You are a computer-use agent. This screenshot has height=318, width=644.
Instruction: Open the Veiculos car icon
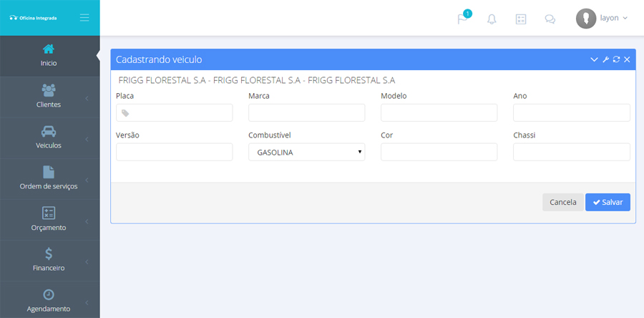[x=49, y=131]
